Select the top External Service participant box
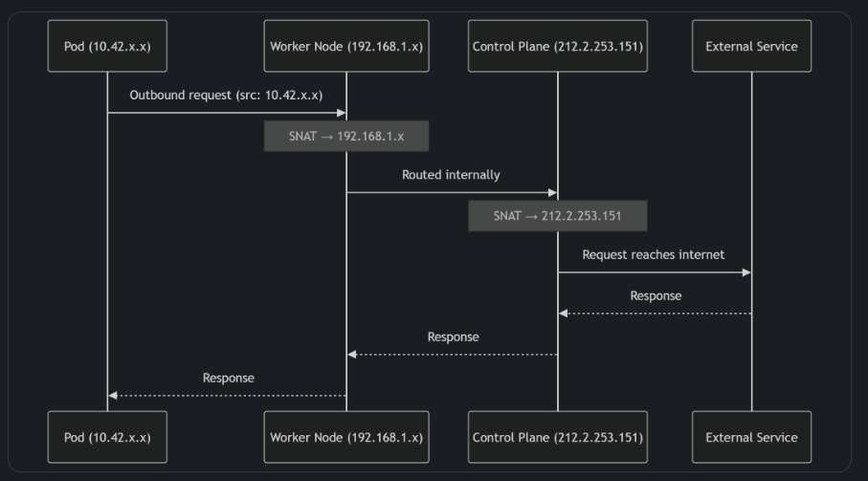Viewport: 868px width, 481px height. (751, 46)
